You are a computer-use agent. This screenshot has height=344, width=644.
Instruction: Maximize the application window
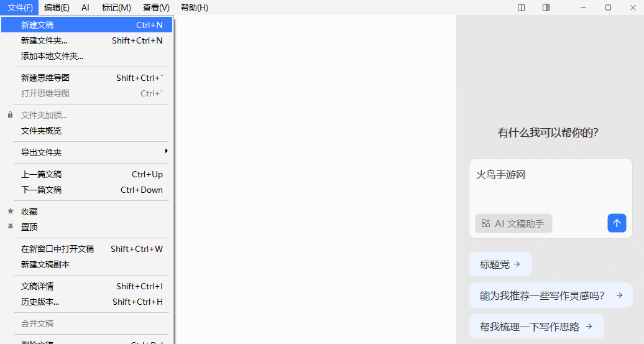pyautogui.click(x=609, y=7)
